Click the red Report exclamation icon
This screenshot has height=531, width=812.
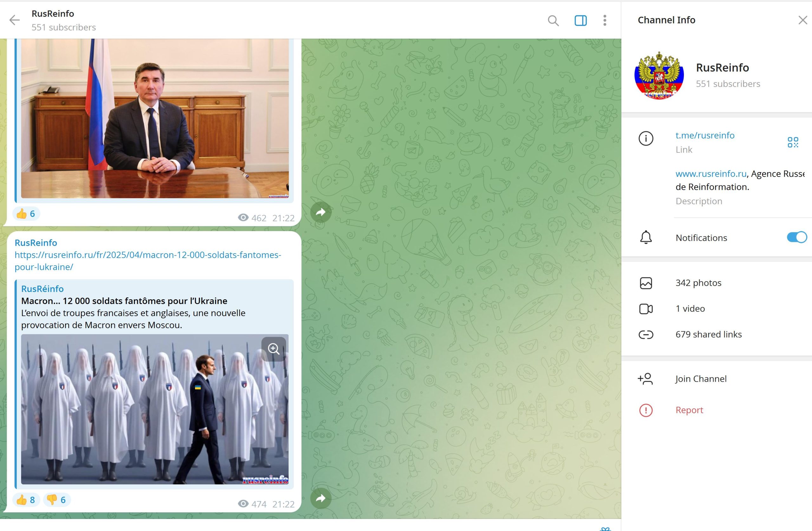(646, 410)
